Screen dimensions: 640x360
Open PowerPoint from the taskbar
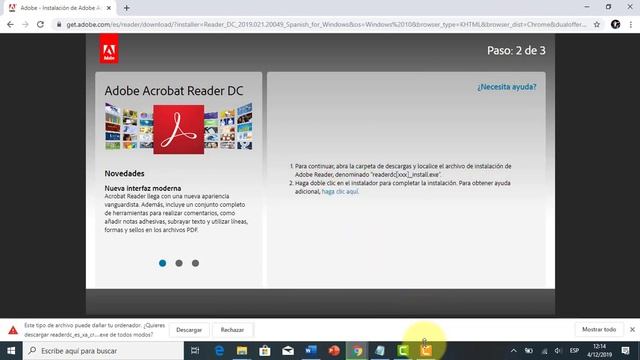[x=334, y=351]
